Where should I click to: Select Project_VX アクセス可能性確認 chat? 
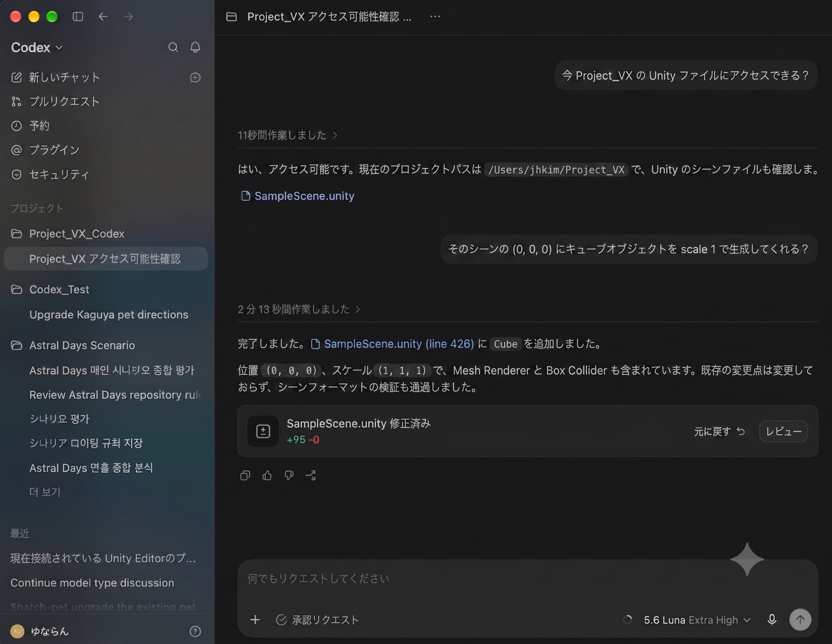[x=106, y=259]
